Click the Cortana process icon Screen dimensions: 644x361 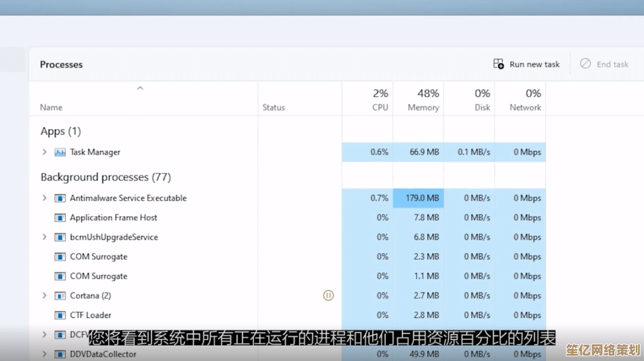pos(60,296)
